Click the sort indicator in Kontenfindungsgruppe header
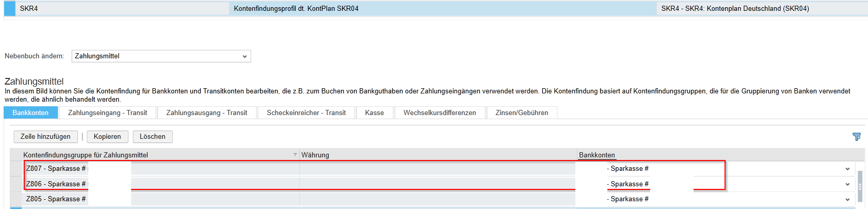 coord(295,155)
